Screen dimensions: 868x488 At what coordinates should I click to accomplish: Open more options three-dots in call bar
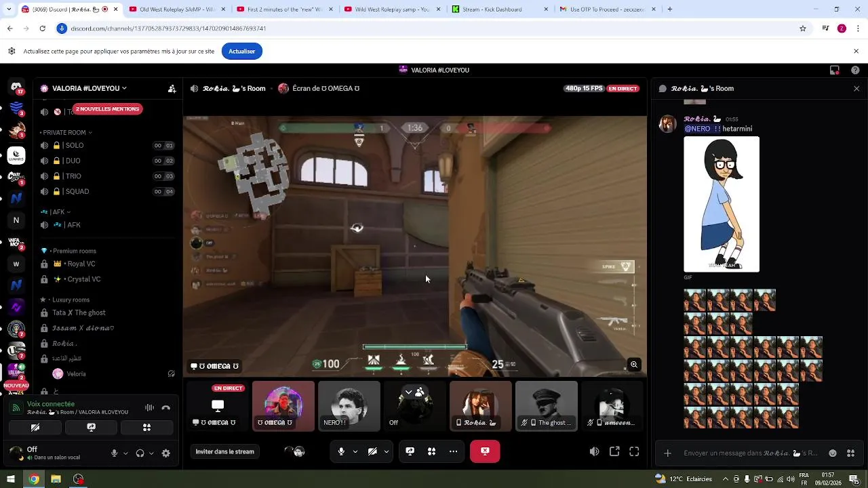(x=453, y=451)
